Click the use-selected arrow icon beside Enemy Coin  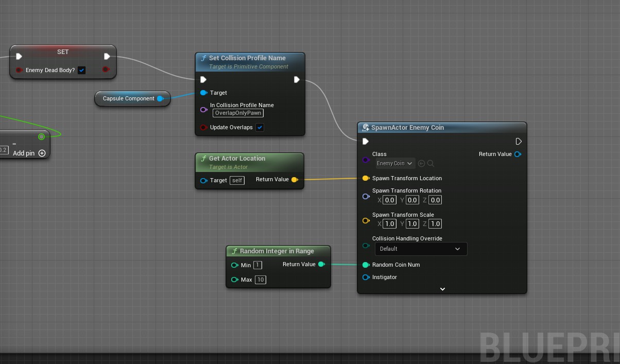tap(422, 164)
